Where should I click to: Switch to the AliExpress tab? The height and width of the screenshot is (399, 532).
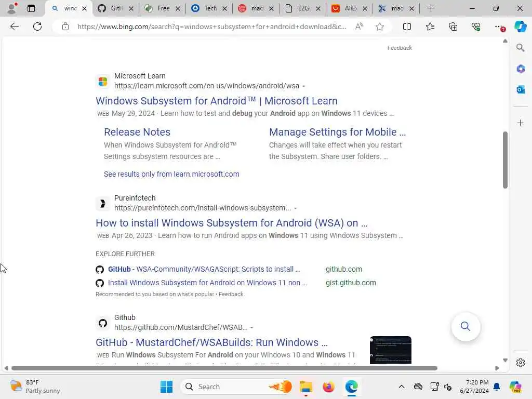click(345, 8)
